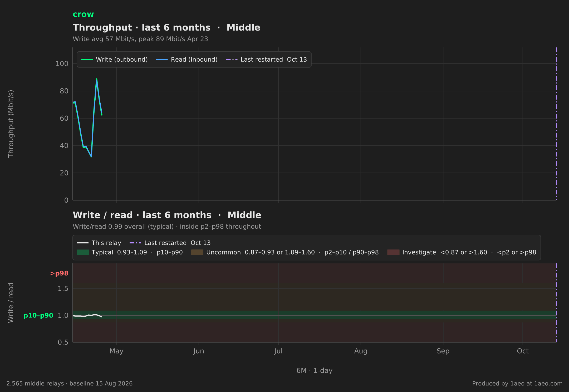Click the blue Read legend line marker
The image size is (569, 392).
(x=162, y=60)
